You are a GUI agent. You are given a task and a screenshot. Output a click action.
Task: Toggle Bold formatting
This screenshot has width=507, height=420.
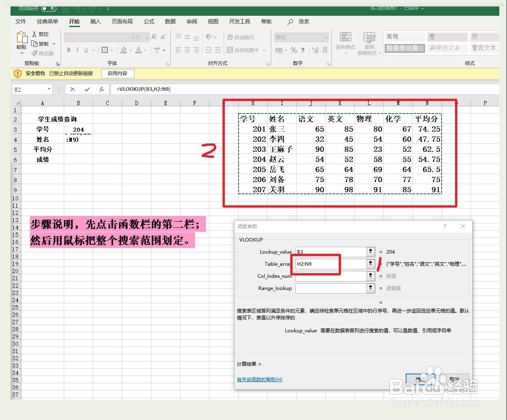68,50
